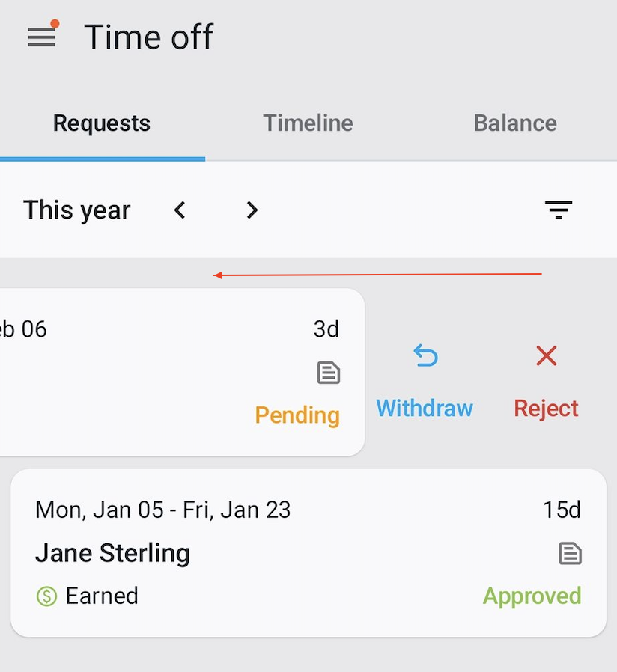Open note icon on Jane Sterling request

[570, 554]
